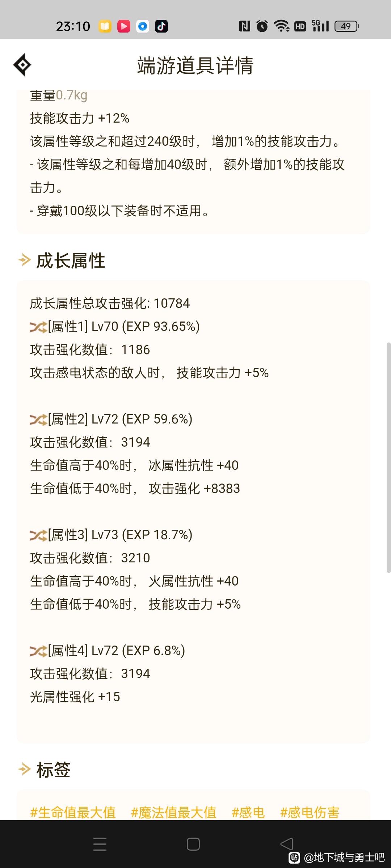Open the #生命值最大值 tag

click(x=73, y=812)
